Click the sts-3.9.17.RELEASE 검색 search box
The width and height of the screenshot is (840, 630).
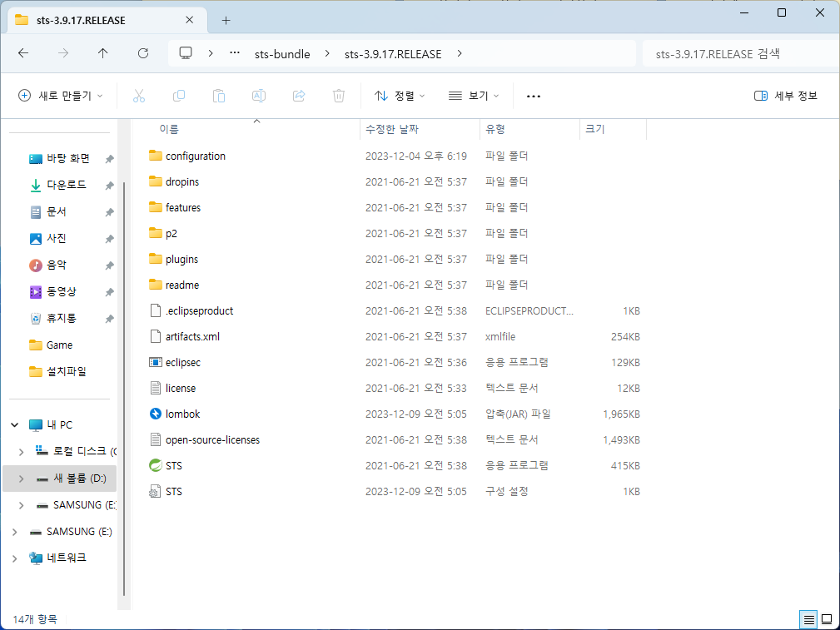[x=742, y=53]
